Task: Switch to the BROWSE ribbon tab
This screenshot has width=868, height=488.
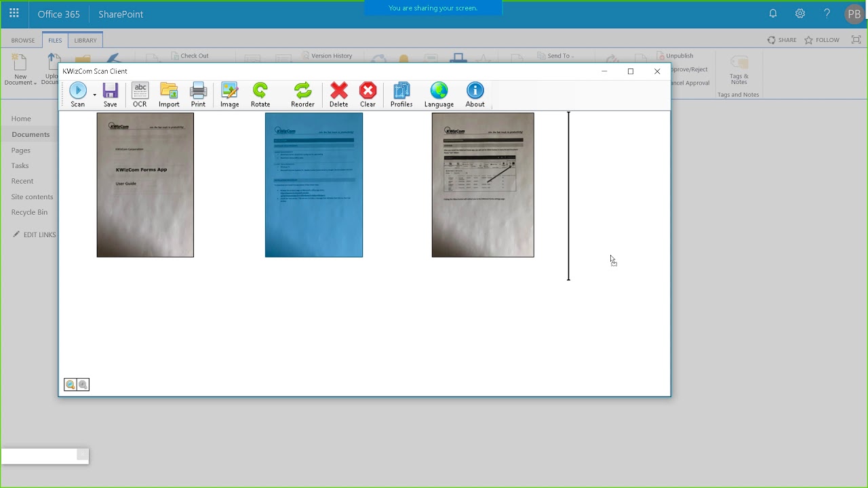Action: click(x=22, y=40)
